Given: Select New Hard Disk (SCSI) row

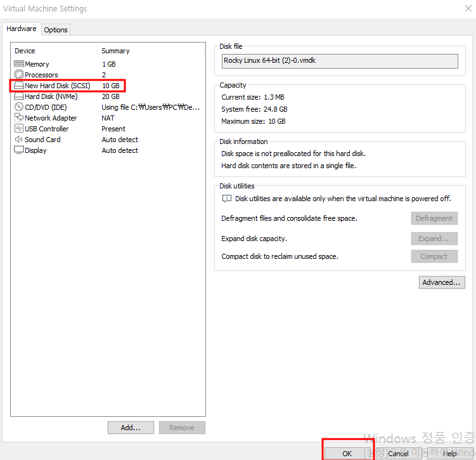Looking at the screenshot, I should [67, 86].
